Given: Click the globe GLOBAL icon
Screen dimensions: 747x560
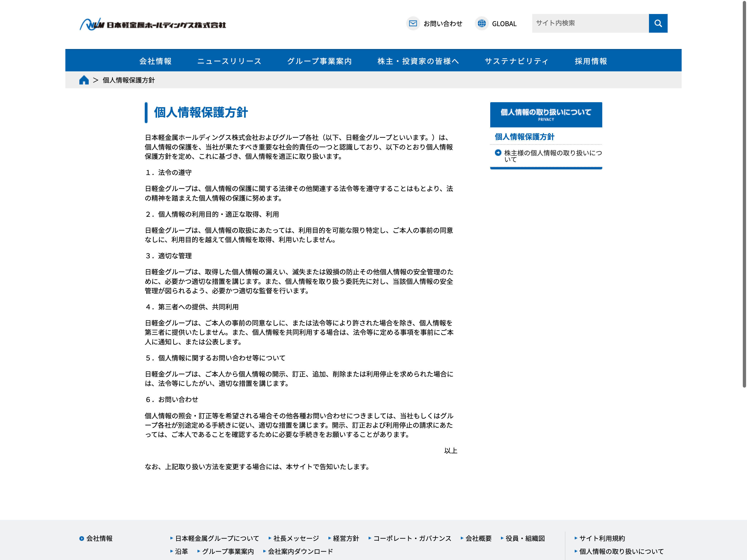Looking at the screenshot, I should (482, 23).
